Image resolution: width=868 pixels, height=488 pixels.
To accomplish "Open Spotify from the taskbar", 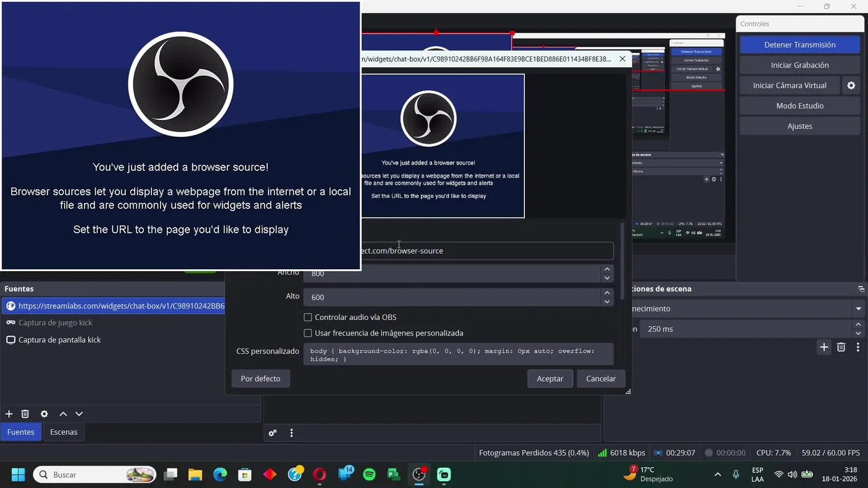I will pyautogui.click(x=369, y=474).
